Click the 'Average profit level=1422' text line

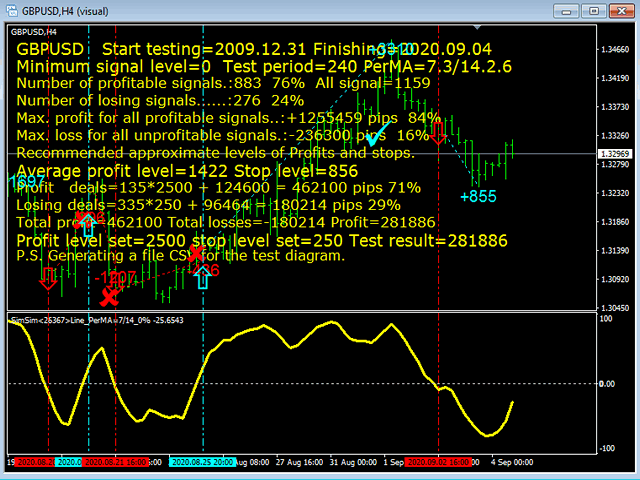click(x=187, y=171)
